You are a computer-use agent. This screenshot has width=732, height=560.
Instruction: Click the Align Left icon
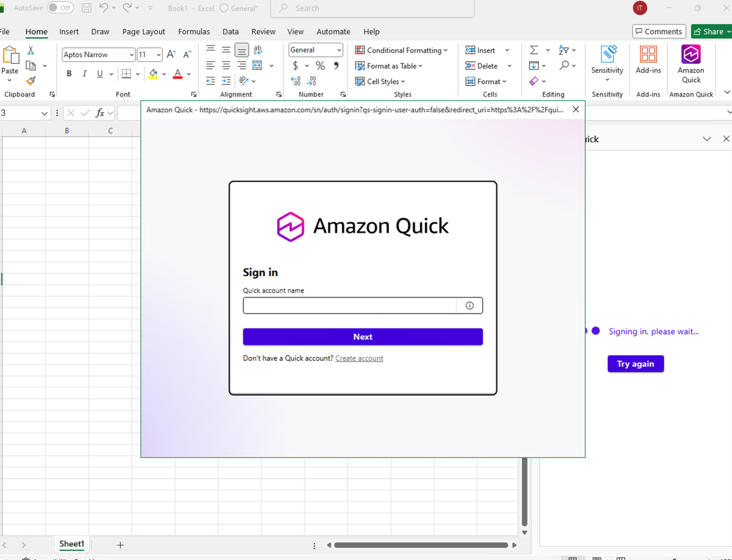[210, 65]
